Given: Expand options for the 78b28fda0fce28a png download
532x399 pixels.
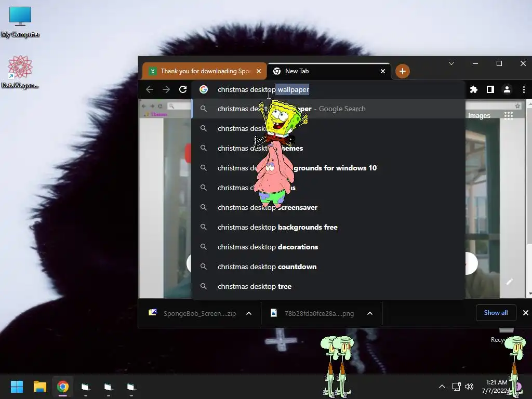Looking at the screenshot, I should tap(370, 313).
